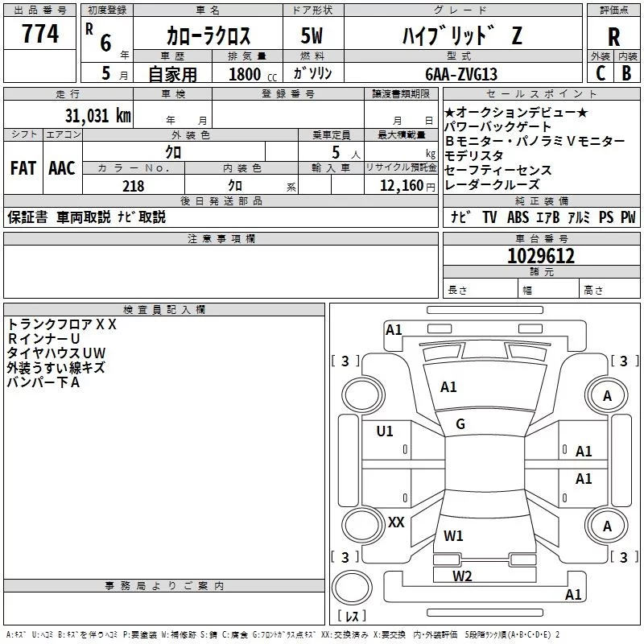Select model code 6AA-ZVG13
The image size is (644, 644).
pos(461,74)
